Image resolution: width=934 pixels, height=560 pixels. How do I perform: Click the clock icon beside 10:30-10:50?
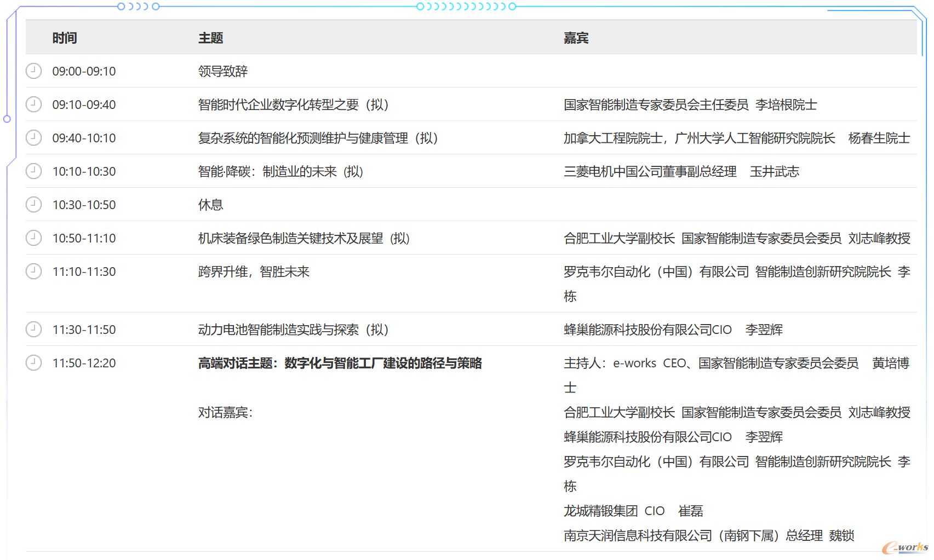click(33, 204)
